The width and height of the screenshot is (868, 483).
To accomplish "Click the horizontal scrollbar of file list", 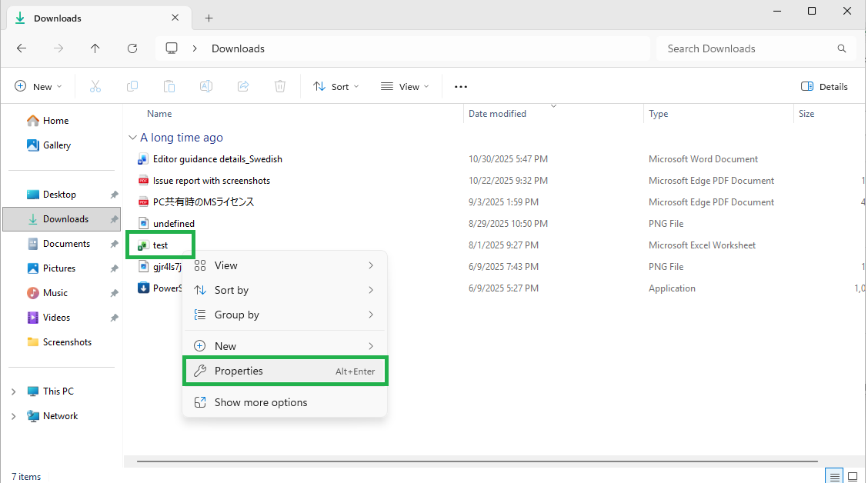I will pos(476,461).
